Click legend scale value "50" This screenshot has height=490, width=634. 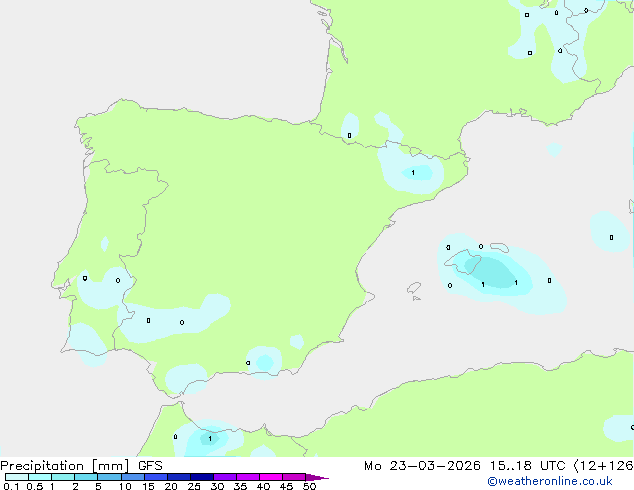(x=309, y=486)
